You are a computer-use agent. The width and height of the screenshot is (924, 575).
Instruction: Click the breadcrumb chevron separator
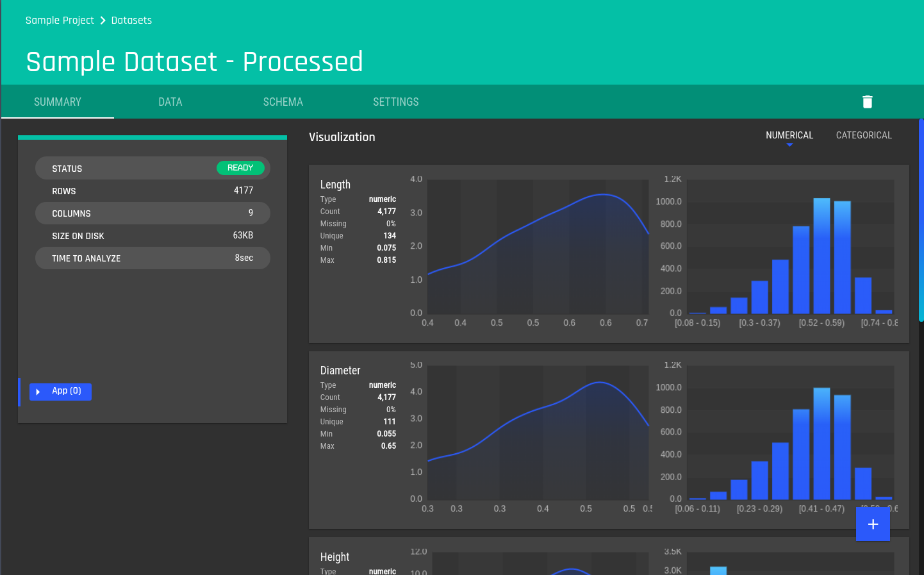[x=101, y=20]
